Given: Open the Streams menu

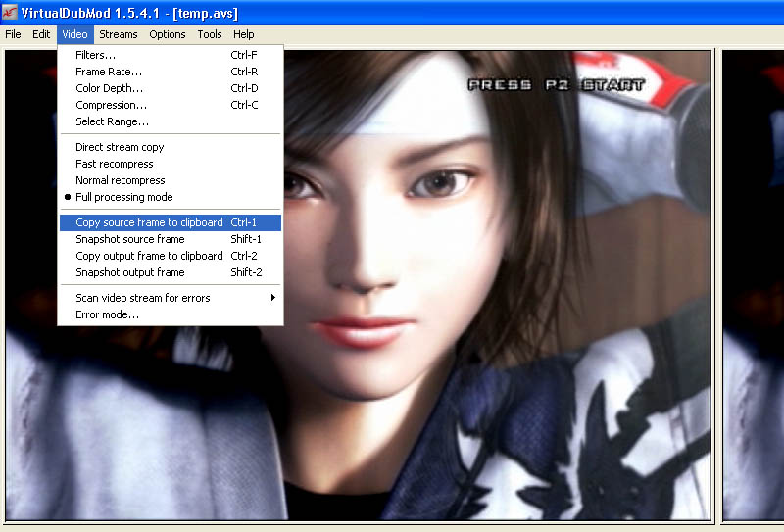Looking at the screenshot, I should (x=118, y=34).
